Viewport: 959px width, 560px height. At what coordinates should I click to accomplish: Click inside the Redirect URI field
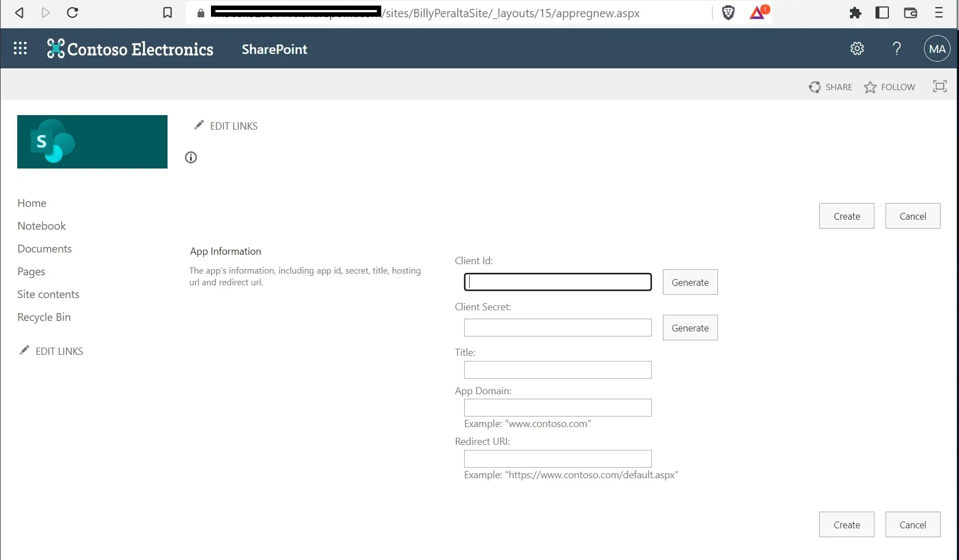click(x=557, y=458)
